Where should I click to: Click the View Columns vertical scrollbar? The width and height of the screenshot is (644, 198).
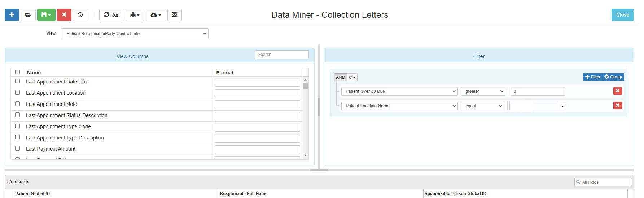click(x=306, y=117)
